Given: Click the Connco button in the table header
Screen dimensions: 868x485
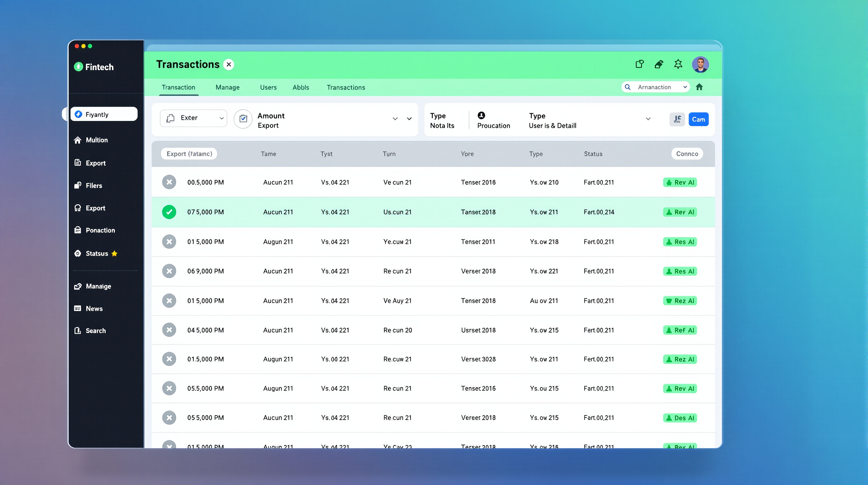Looking at the screenshot, I should [687, 154].
